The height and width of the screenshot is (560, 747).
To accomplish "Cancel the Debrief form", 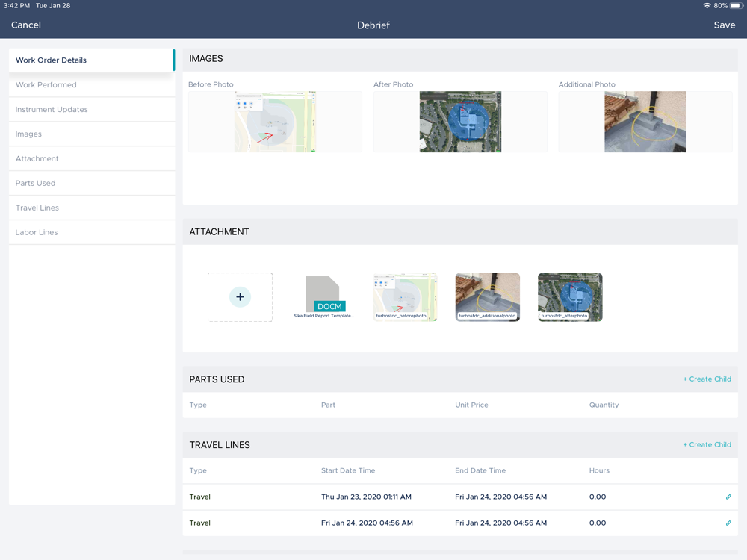I will point(26,25).
